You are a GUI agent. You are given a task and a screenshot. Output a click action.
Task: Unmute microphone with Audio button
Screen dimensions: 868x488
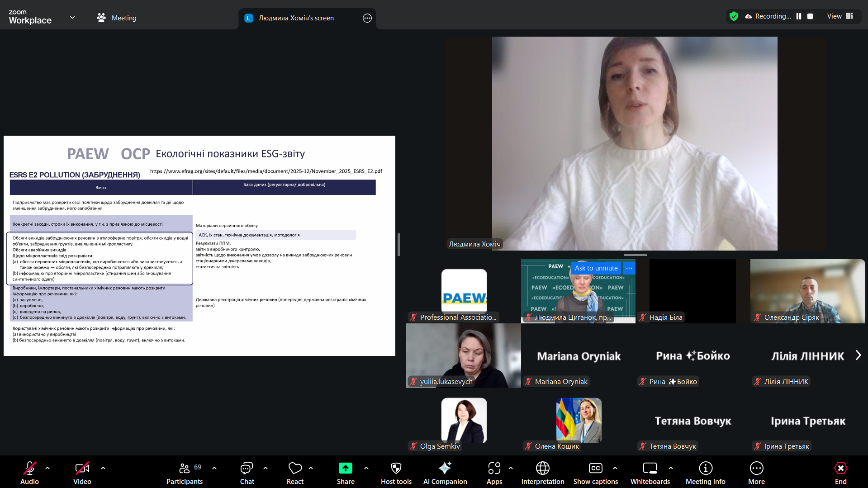[29, 473]
